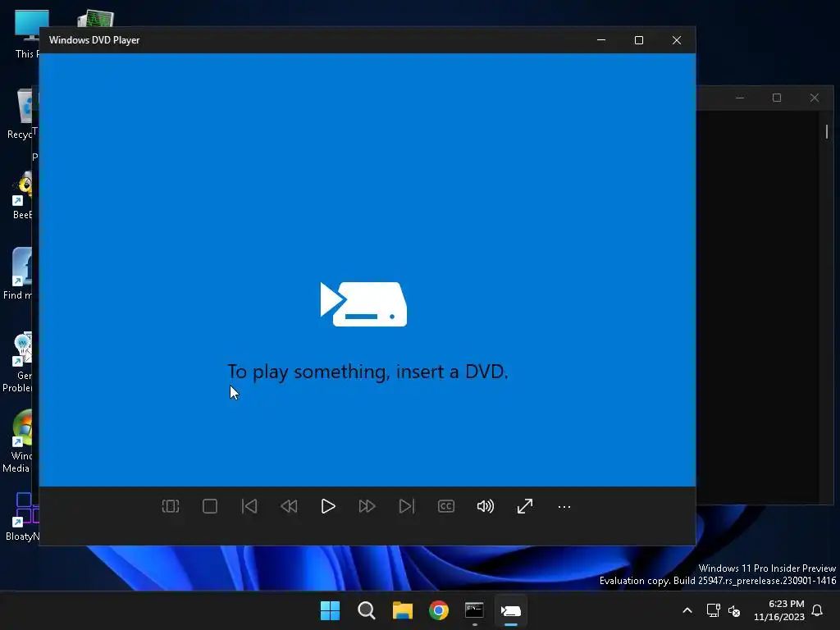Rewind the DVD
Image resolution: width=840 pixels, height=630 pixels.
pyautogui.click(x=289, y=506)
